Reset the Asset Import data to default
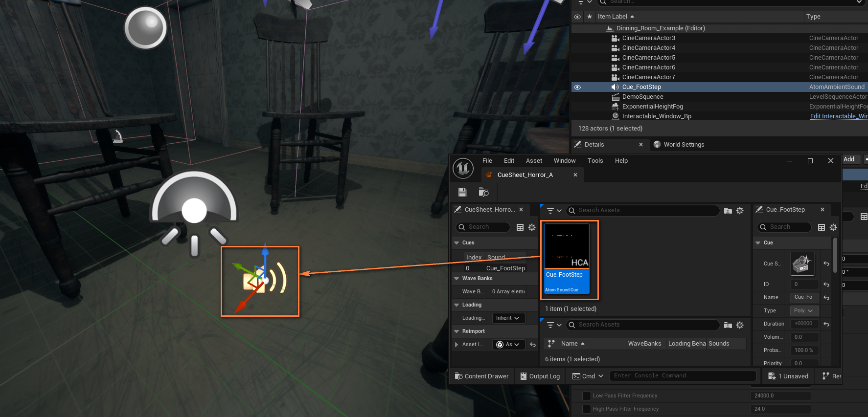868x417 pixels. pyautogui.click(x=533, y=345)
